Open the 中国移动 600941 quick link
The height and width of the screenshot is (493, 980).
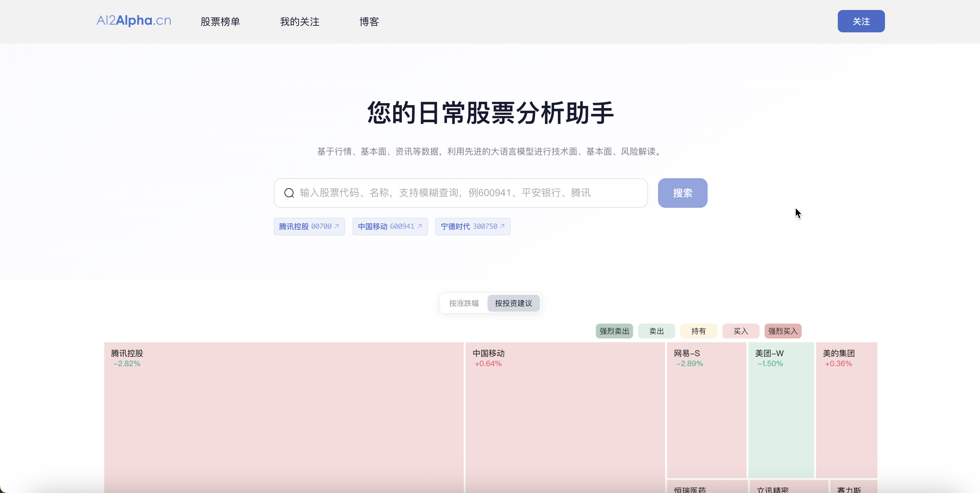[x=390, y=226]
